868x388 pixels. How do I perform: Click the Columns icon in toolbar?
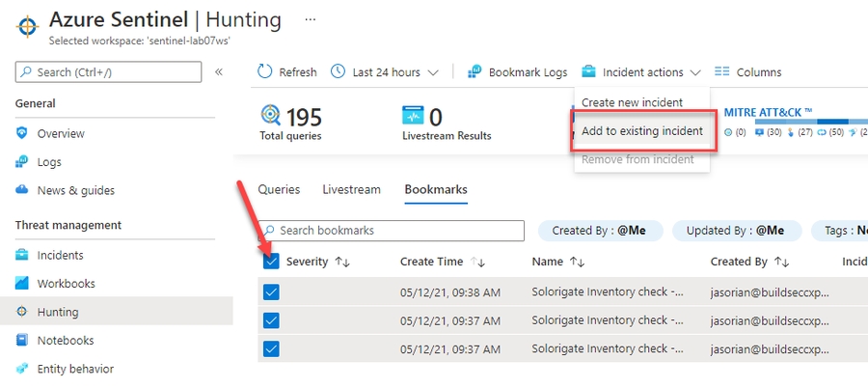(721, 72)
